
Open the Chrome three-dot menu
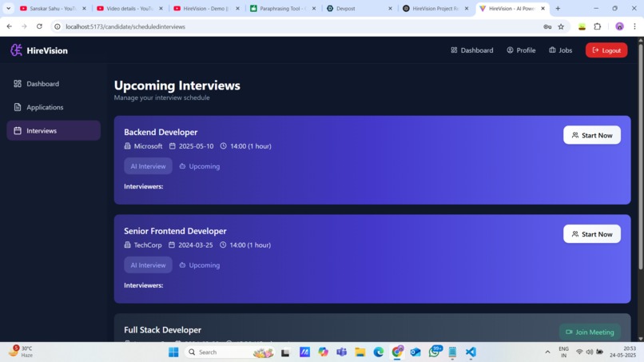634,26
